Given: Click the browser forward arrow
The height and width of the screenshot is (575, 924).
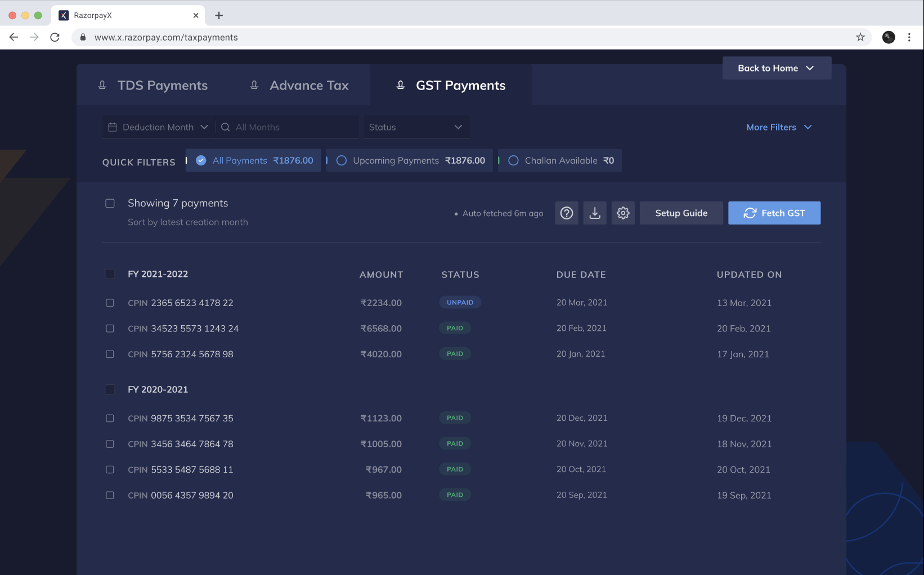Looking at the screenshot, I should click(34, 37).
